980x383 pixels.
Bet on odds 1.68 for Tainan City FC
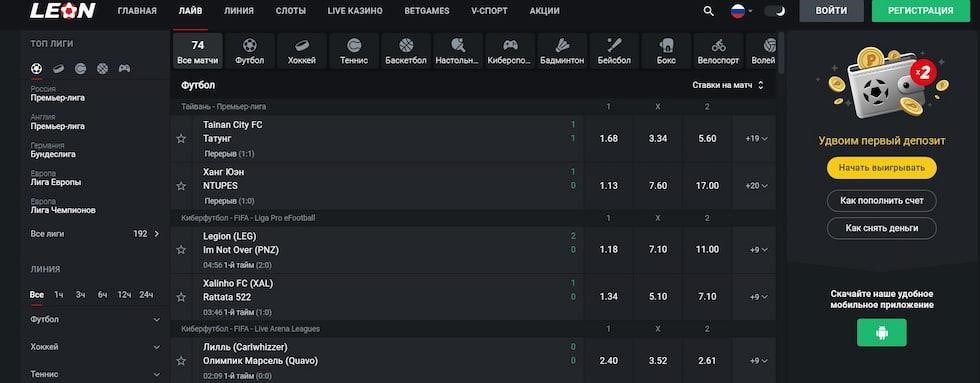(609, 139)
